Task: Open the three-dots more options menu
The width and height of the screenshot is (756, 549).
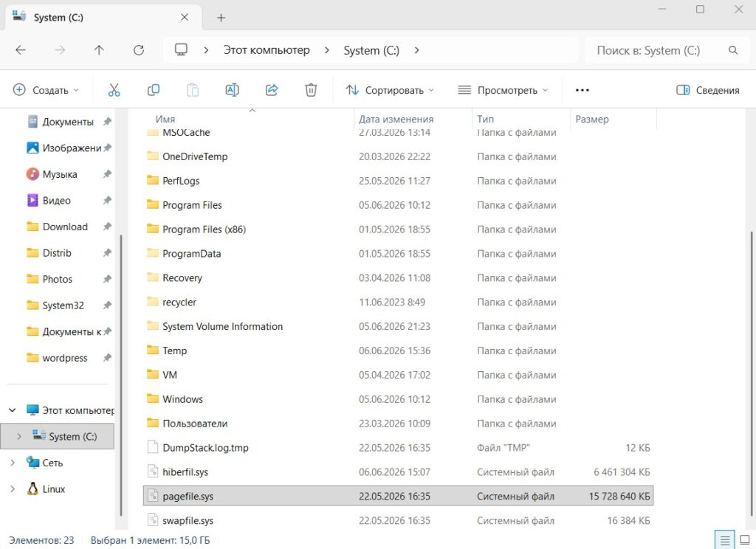Action: coord(582,90)
